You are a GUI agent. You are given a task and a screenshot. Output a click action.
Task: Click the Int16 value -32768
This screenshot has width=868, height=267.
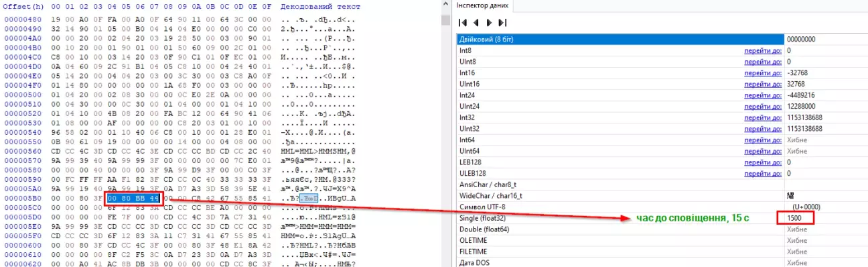798,72
